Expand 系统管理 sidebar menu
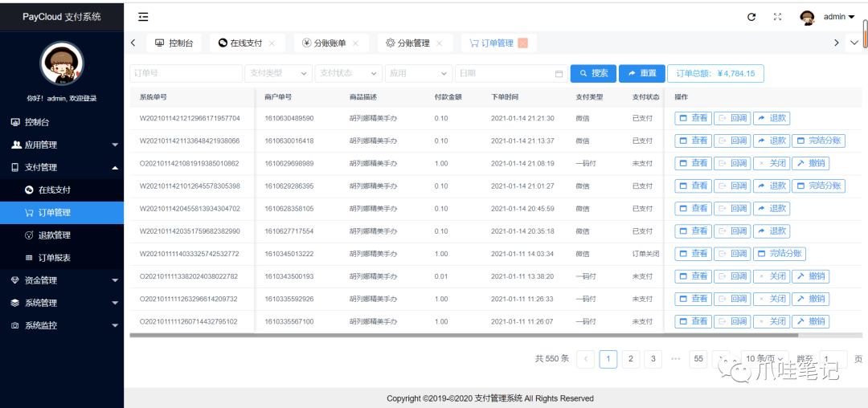Screen dimensions: 868x408 pyautogui.click(x=62, y=304)
